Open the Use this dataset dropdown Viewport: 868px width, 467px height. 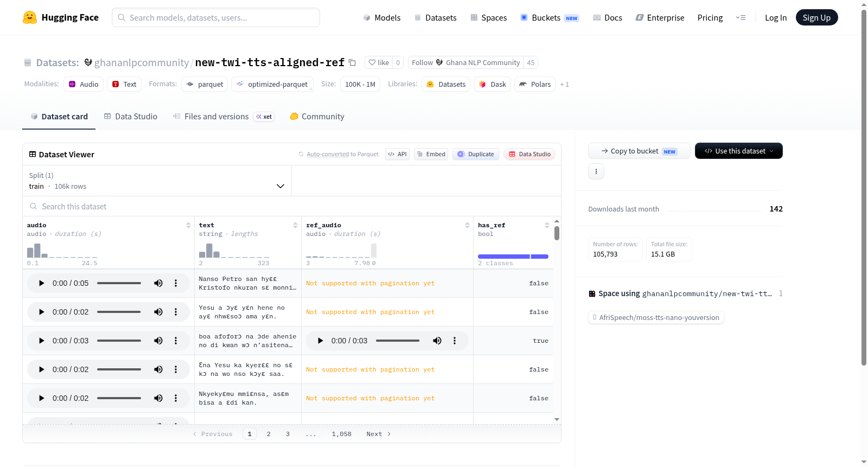click(x=739, y=151)
